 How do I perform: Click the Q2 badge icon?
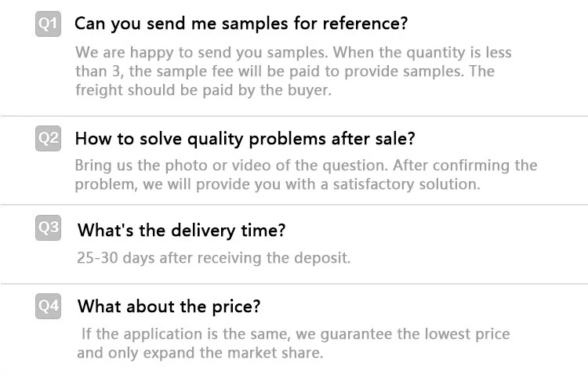point(48,139)
